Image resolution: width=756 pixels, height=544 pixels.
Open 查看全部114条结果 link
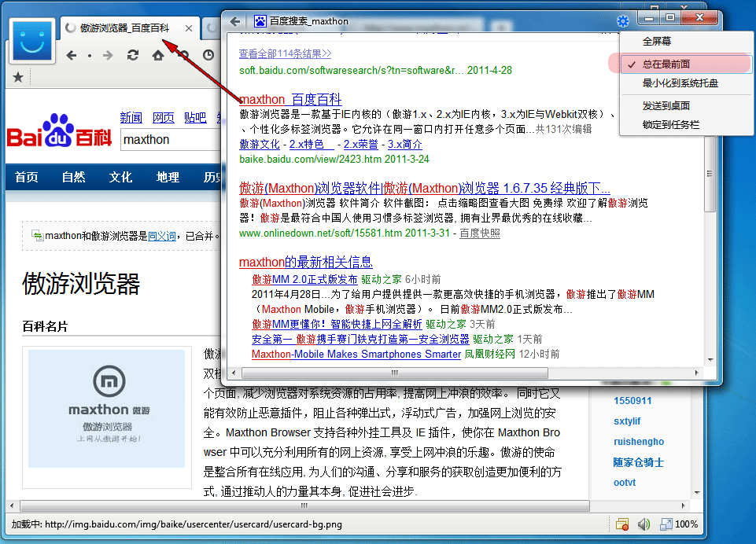pyautogui.click(x=286, y=53)
